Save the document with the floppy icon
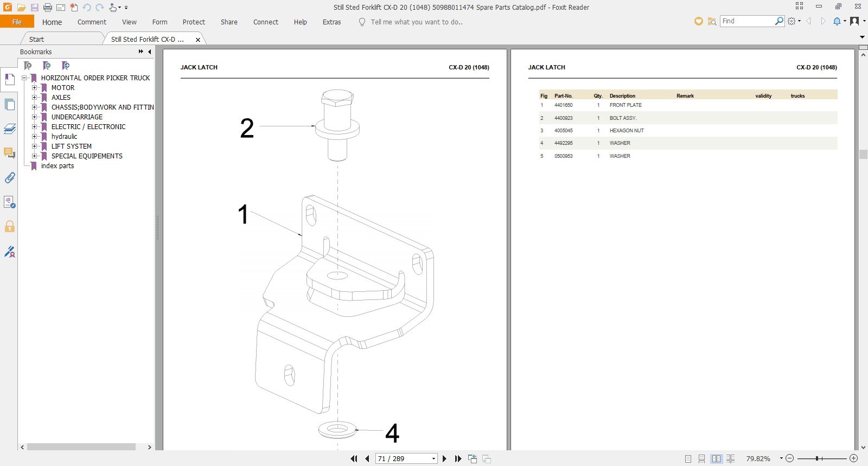The image size is (868, 466). (34, 8)
